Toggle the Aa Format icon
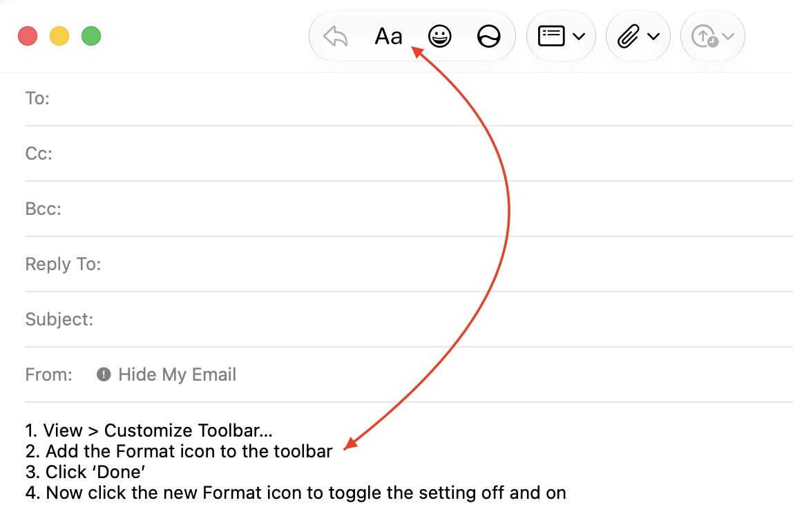Image resolution: width=793 pixels, height=532 pixels. [388, 37]
